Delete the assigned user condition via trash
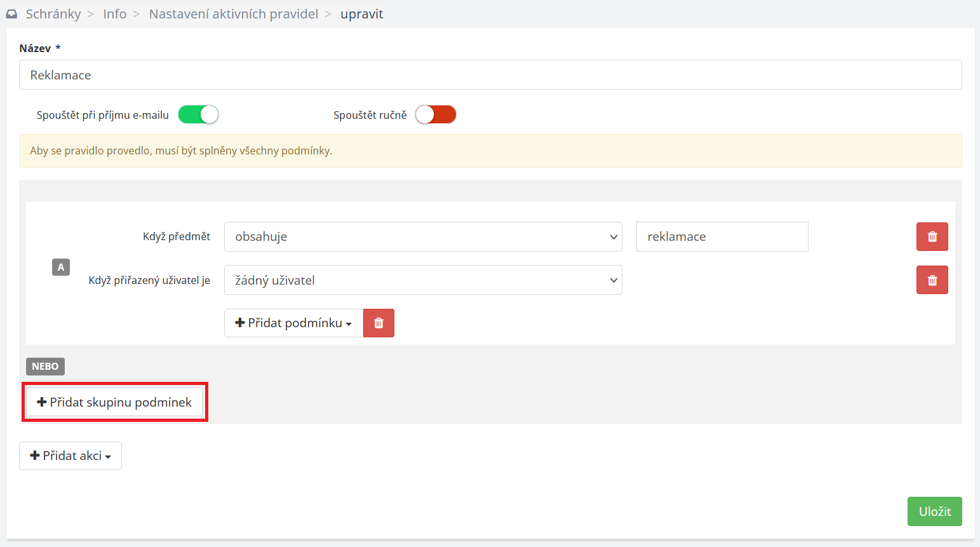The height and width of the screenshot is (547, 980). 932,280
